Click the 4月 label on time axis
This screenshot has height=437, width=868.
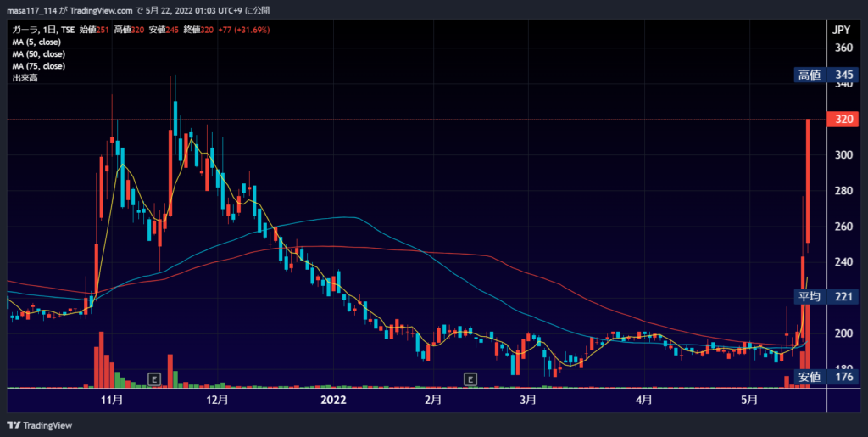[x=643, y=400]
